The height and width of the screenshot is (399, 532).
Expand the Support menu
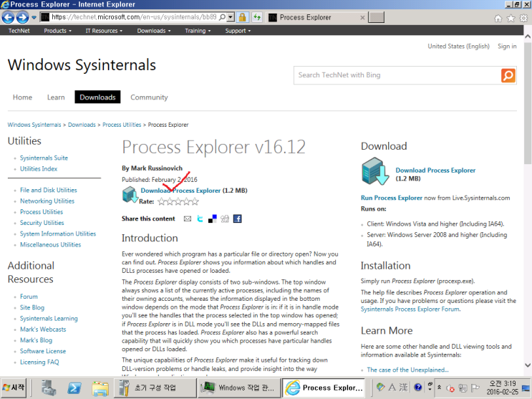[x=238, y=31]
